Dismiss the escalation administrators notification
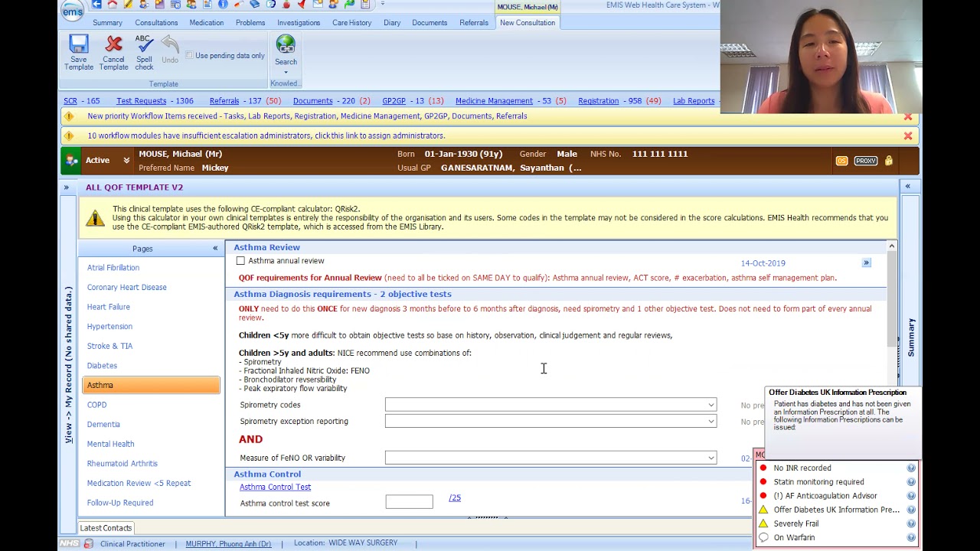This screenshot has width=980, height=551. pos(908,136)
